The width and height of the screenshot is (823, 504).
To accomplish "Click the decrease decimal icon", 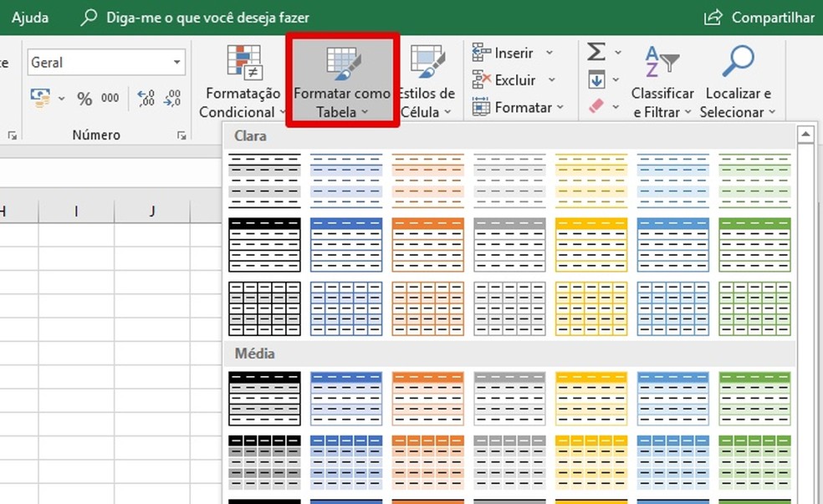I will click(171, 98).
